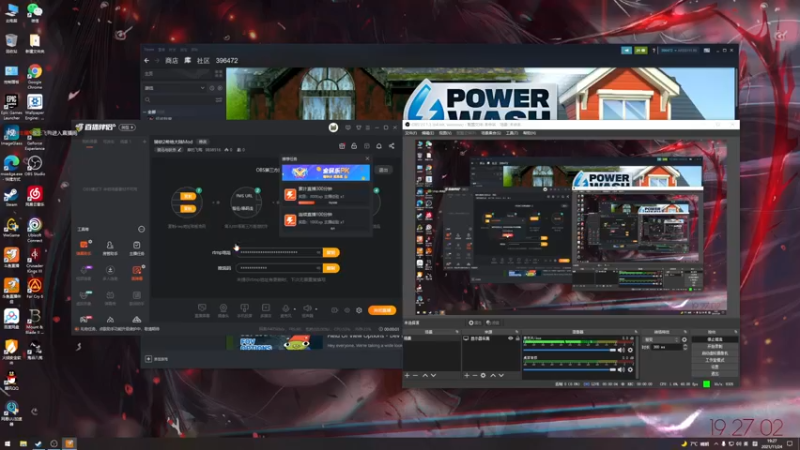Click Steam back arrow navigation button
800x450 pixels.
(147, 61)
